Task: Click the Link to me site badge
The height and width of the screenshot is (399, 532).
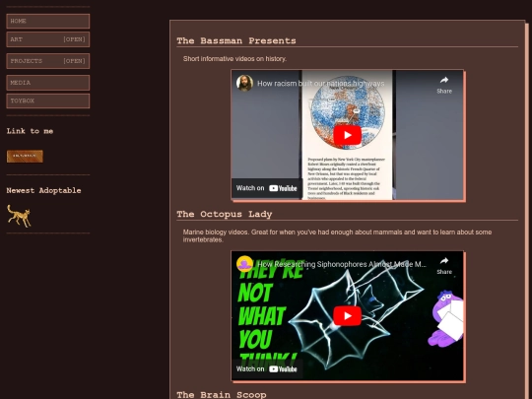Action: [25, 156]
